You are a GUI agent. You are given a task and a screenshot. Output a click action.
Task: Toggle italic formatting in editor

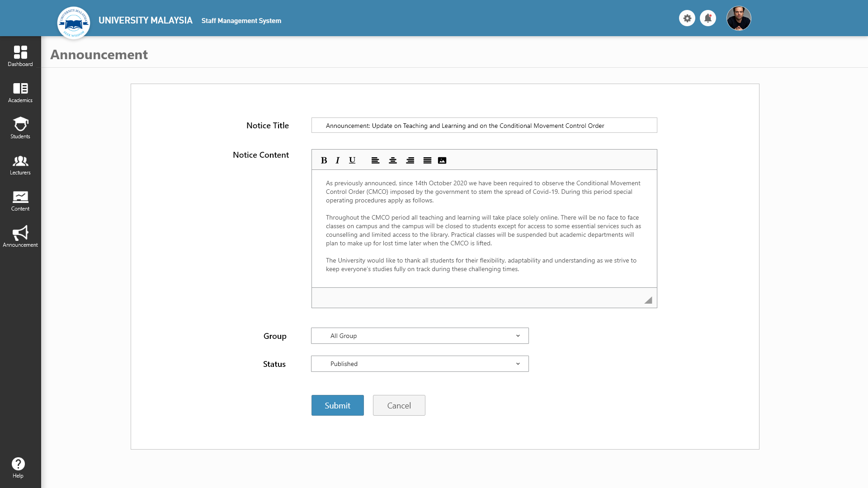click(338, 160)
